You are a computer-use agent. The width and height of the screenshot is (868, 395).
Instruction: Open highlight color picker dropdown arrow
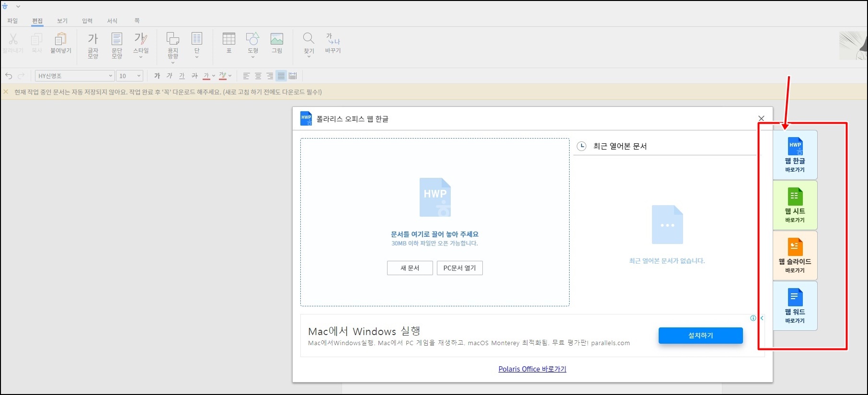pyautogui.click(x=230, y=76)
